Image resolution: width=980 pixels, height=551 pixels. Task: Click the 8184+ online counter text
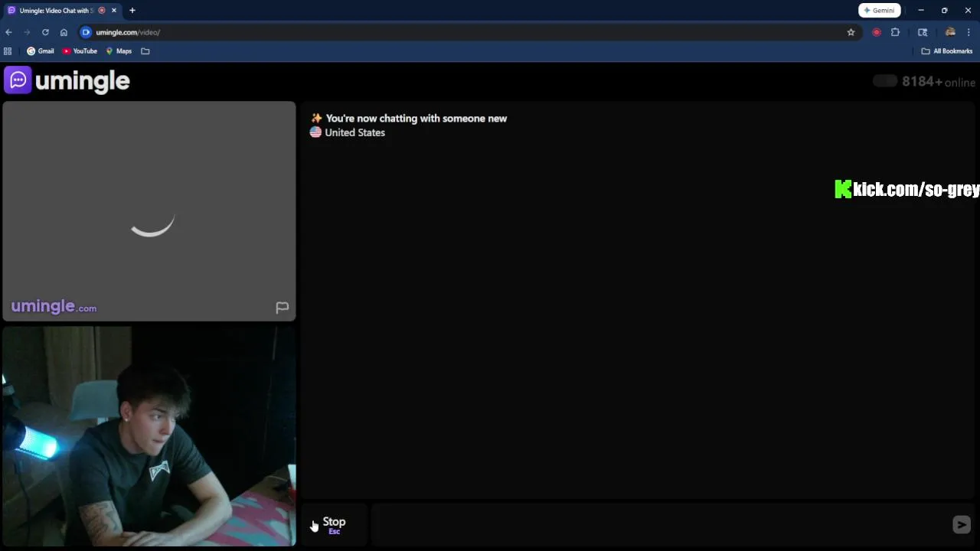pos(939,82)
